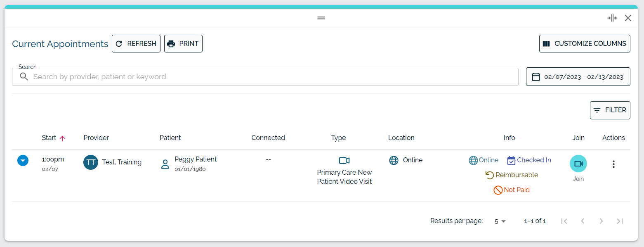
Task: Click the Not Paid status icon
Action: pyautogui.click(x=498, y=190)
